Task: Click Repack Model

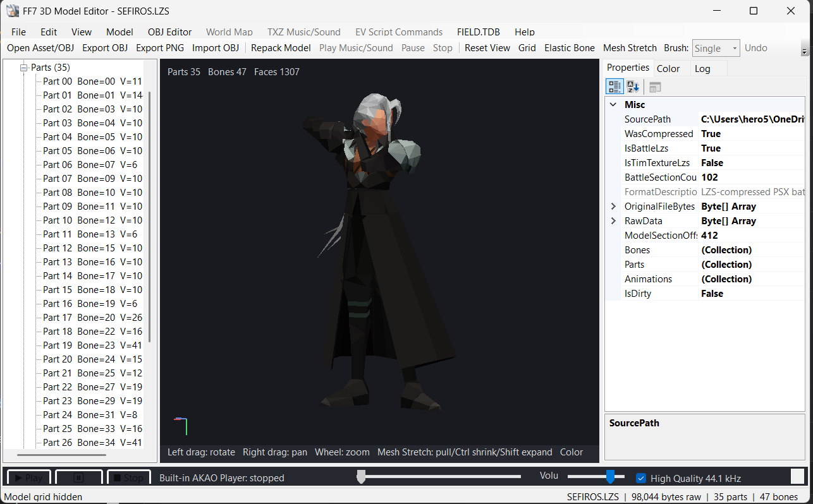Action: [281, 48]
